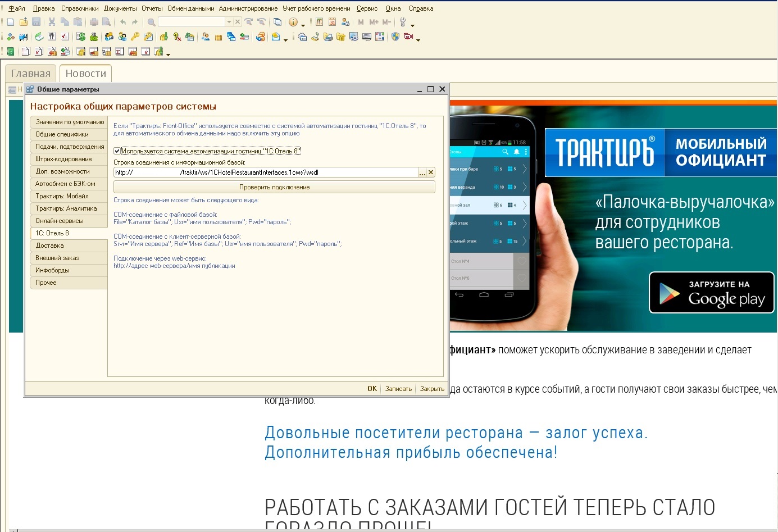Click the golden key icon
The height and width of the screenshot is (532, 778).
tap(135, 37)
